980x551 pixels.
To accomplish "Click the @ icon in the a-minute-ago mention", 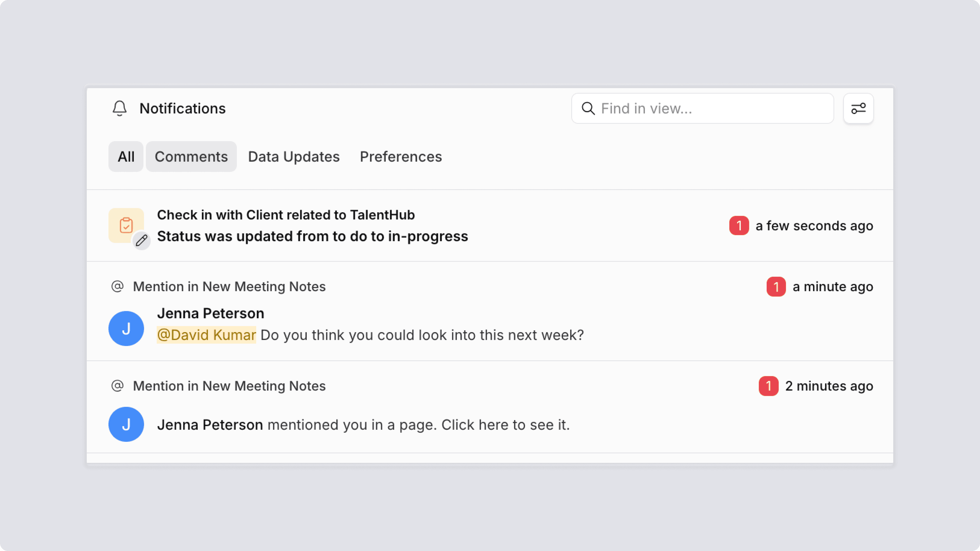I will tap(118, 286).
